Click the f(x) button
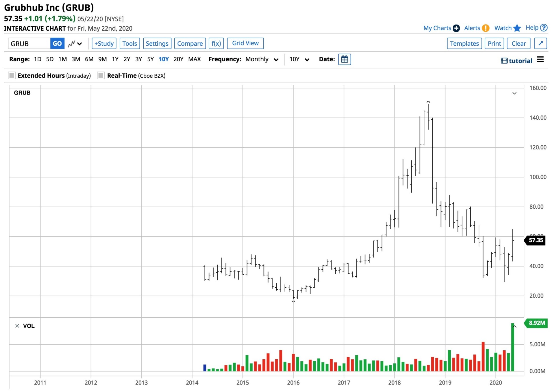This screenshot has width=555, height=392. [x=216, y=44]
